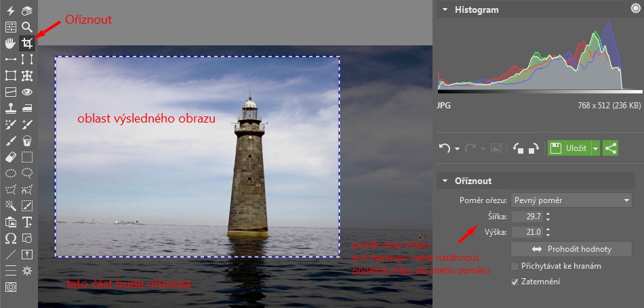Select the Eraser tool

[10, 157]
